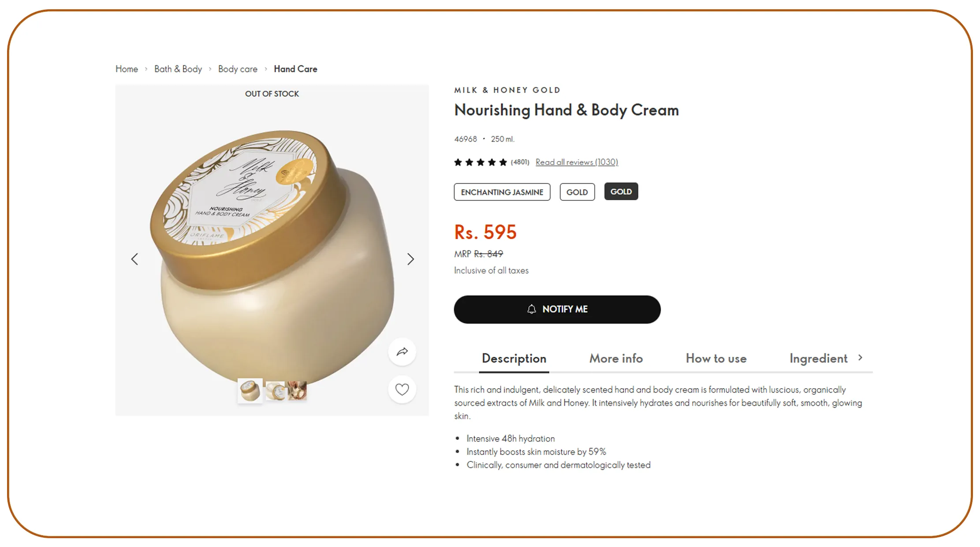The image size is (980, 547).
Task: Click the bell icon inside Notify Me
Action: 532,309
